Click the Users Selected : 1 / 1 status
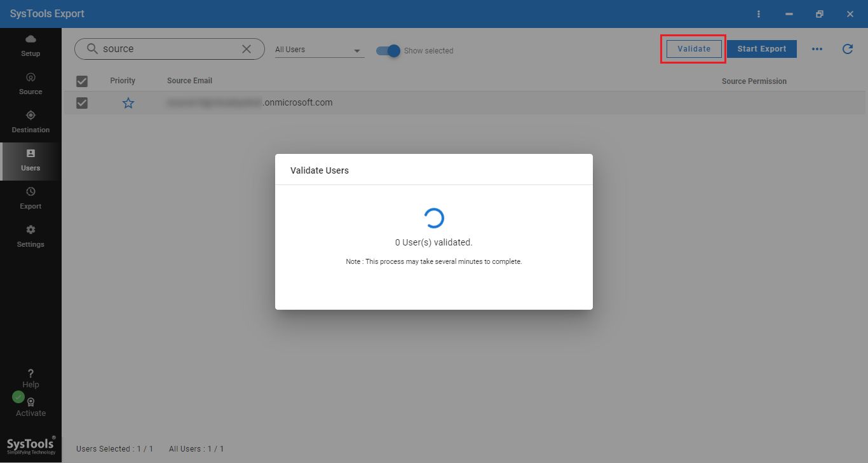868x463 pixels. (x=115, y=449)
